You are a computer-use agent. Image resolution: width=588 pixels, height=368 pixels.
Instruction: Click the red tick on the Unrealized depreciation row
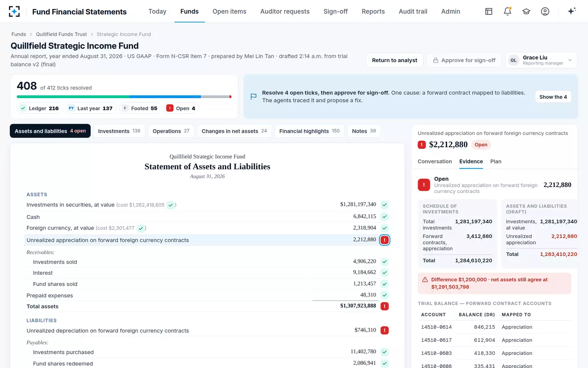click(x=385, y=330)
